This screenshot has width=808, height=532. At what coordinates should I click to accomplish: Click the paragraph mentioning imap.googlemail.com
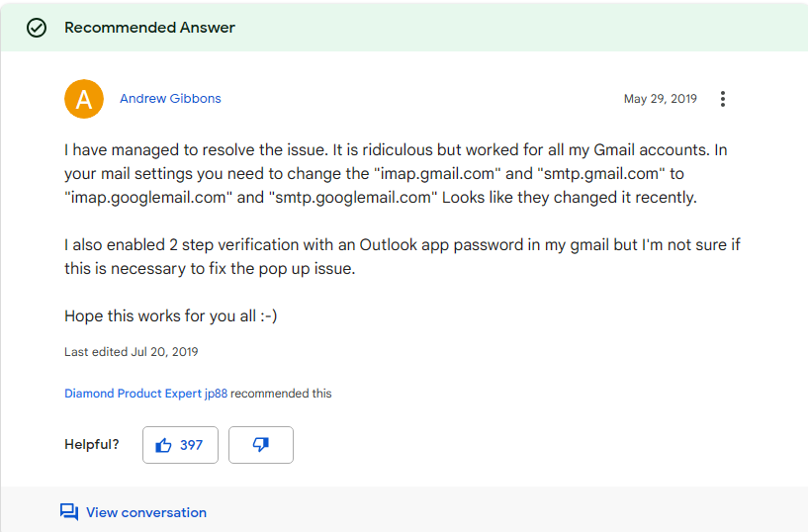pyautogui.click(x=396, y=174)
